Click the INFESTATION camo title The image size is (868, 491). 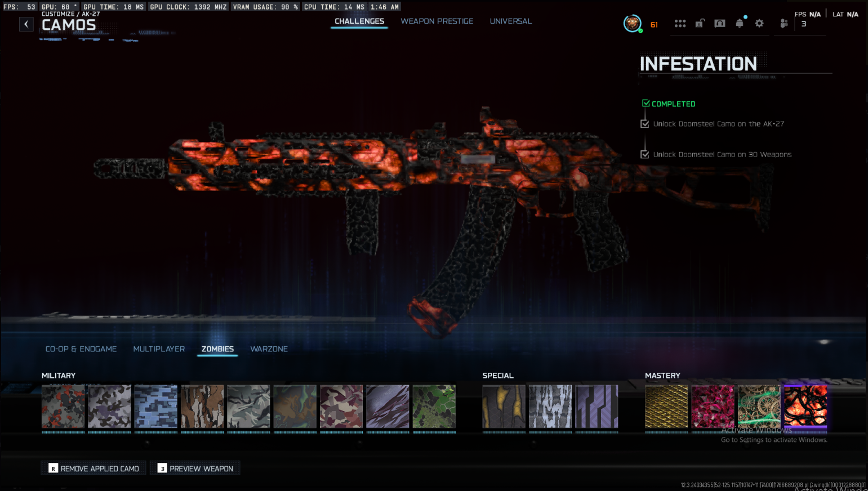(698, 64)
